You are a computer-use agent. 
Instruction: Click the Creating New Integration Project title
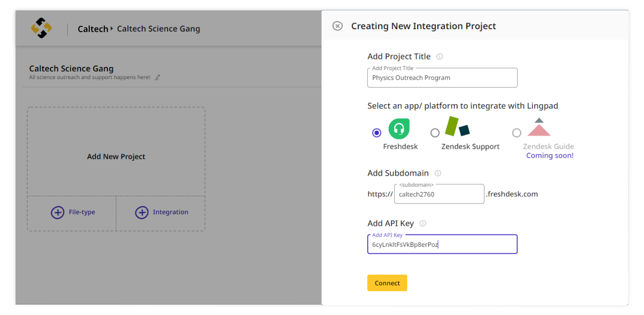click(424, 26)
